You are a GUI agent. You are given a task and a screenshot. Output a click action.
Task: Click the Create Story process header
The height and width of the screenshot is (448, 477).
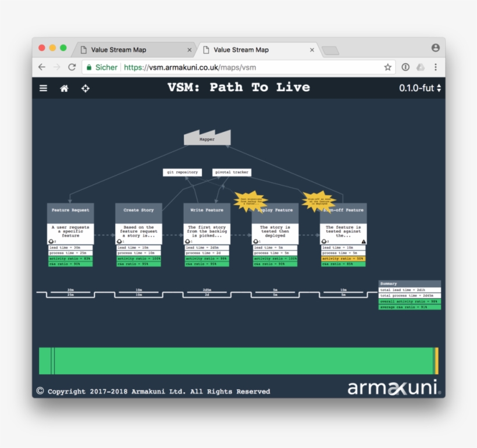(138, 213)
